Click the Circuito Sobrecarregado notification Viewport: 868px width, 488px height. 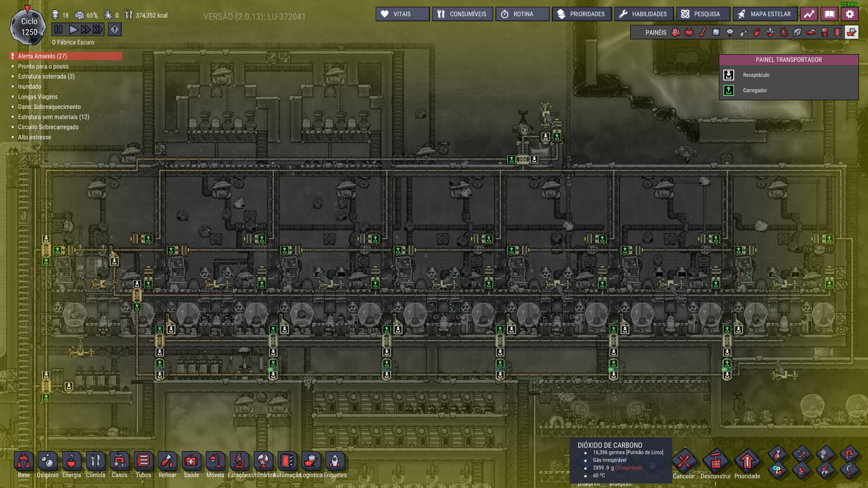point(48,127)
